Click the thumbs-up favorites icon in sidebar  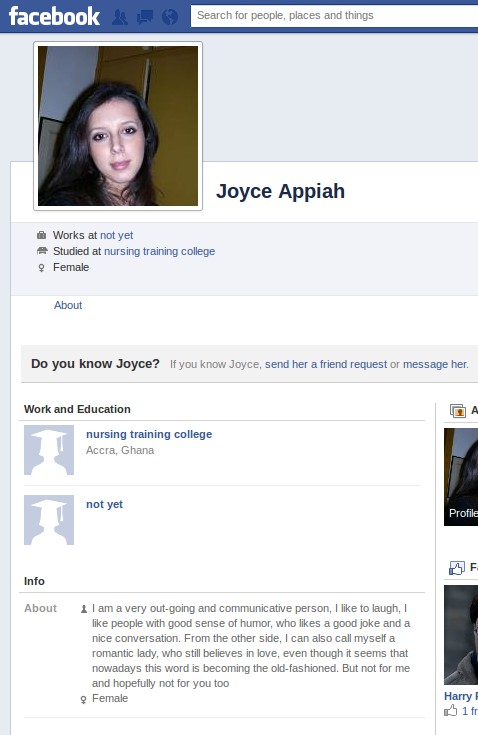pos(457,568)
